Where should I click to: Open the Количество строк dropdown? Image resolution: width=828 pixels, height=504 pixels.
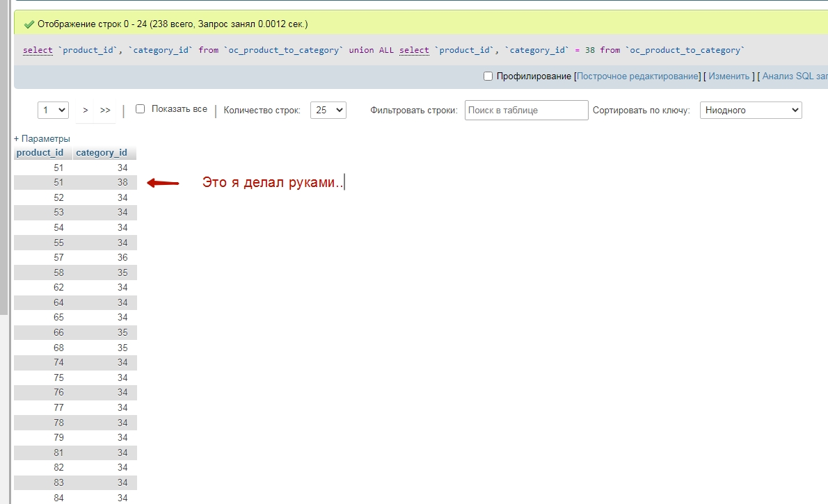coord(328,110)
